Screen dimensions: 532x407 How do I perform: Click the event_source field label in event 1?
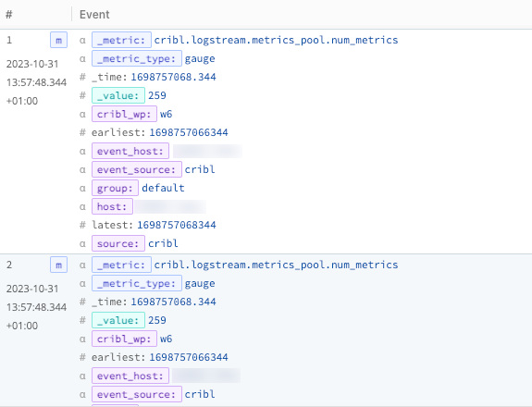coord(137,169)
